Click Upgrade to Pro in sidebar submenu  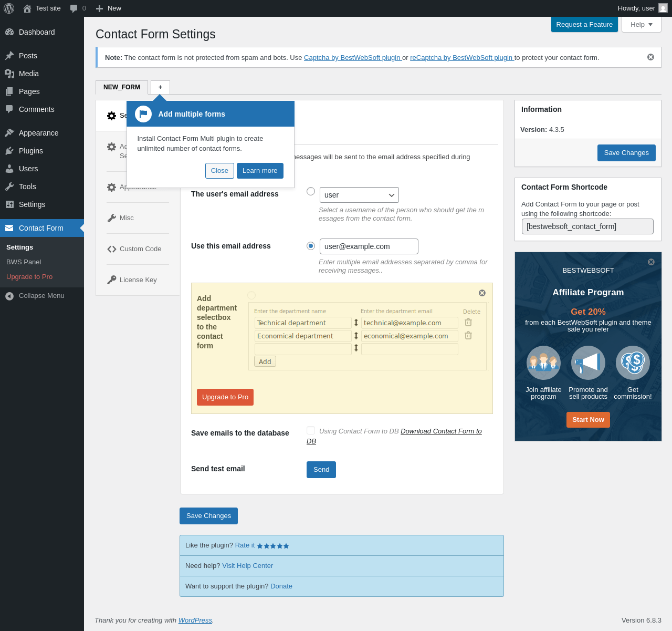[29, 277]
